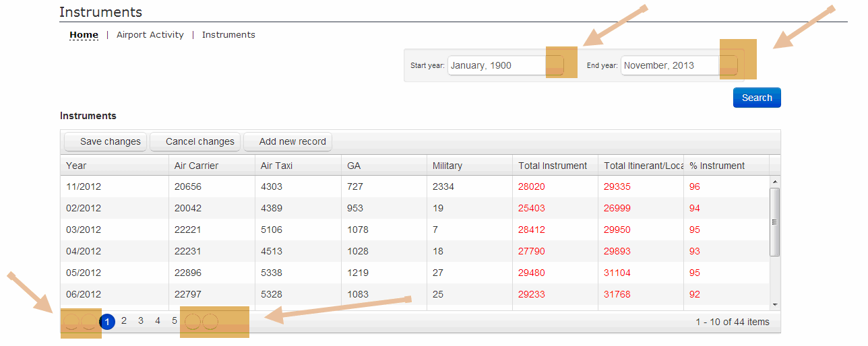This screenshot has height=346, width=868.
Task: Go to the previous page of results
Action: pyautogui.click(x=89, y=322)
